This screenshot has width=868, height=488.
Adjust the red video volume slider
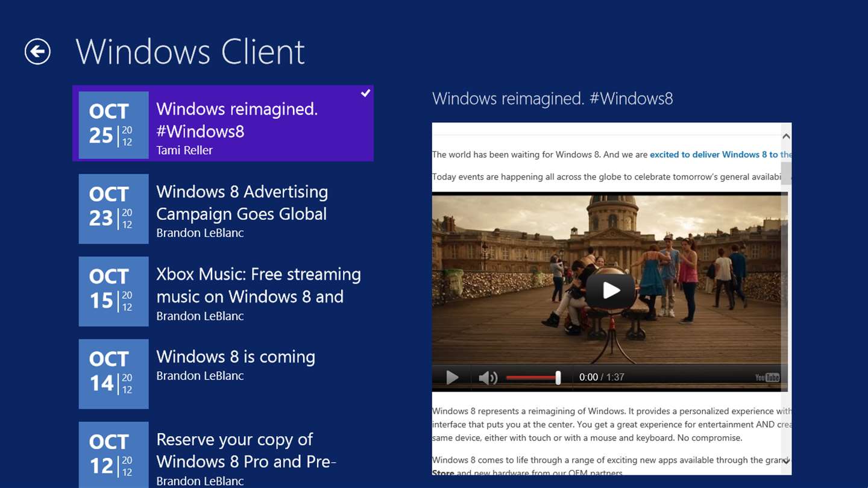point(533,378)
